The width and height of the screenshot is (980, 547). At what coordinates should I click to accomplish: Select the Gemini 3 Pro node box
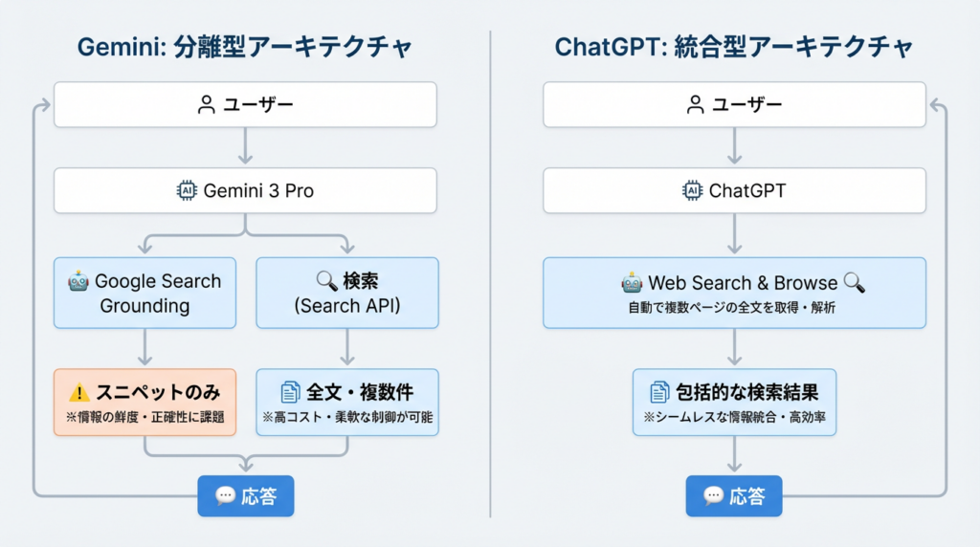[245, 191]
